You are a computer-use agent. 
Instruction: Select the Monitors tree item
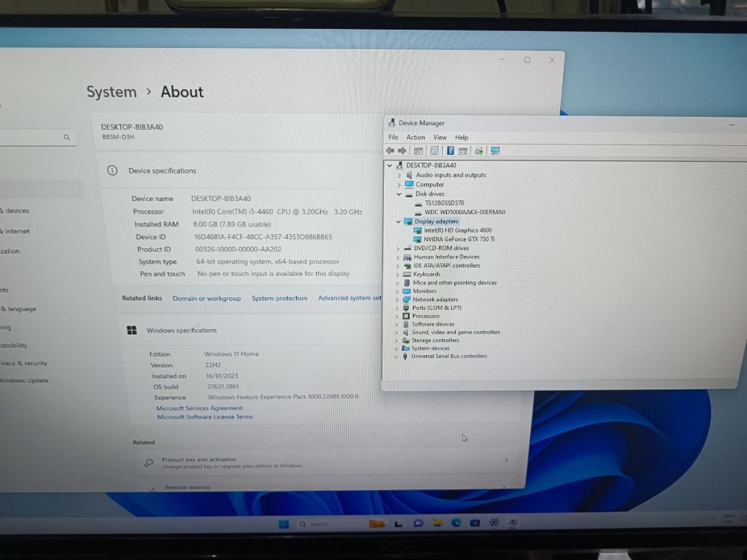click(424, 291)
